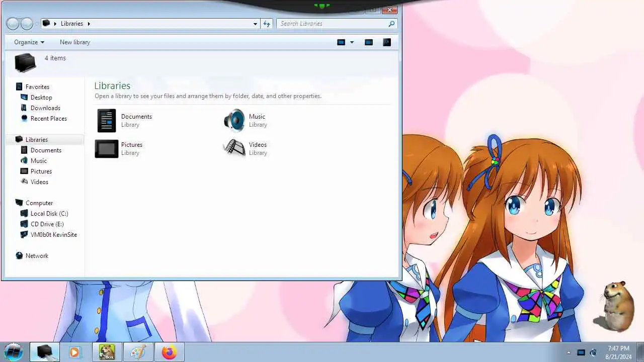Show hidden tray icons arrow

coord(569,352)
